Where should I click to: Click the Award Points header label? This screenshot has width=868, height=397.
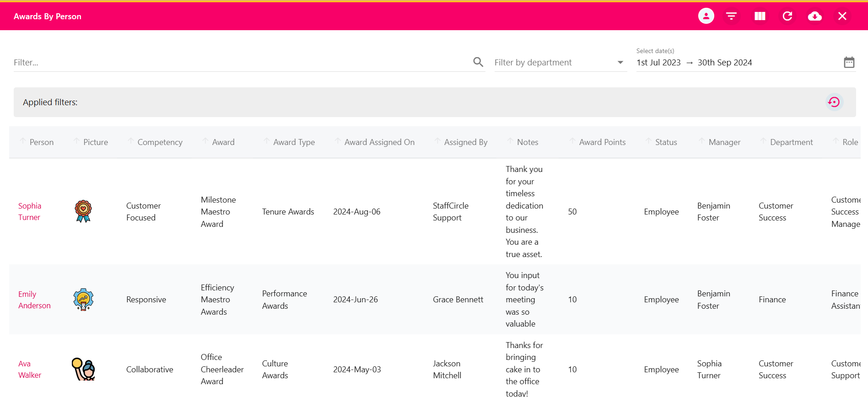tap(602, 142)
